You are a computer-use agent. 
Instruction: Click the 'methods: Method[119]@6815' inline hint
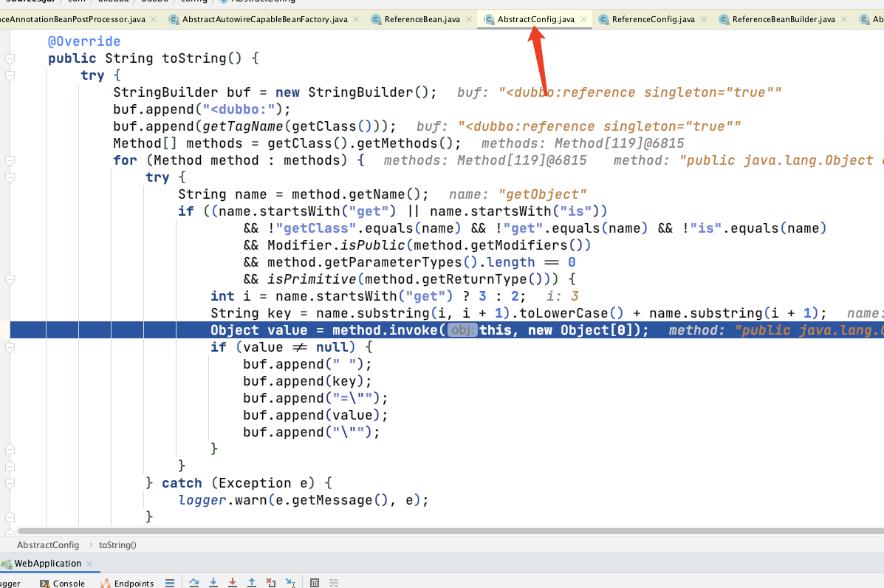[x=583, y=143]
